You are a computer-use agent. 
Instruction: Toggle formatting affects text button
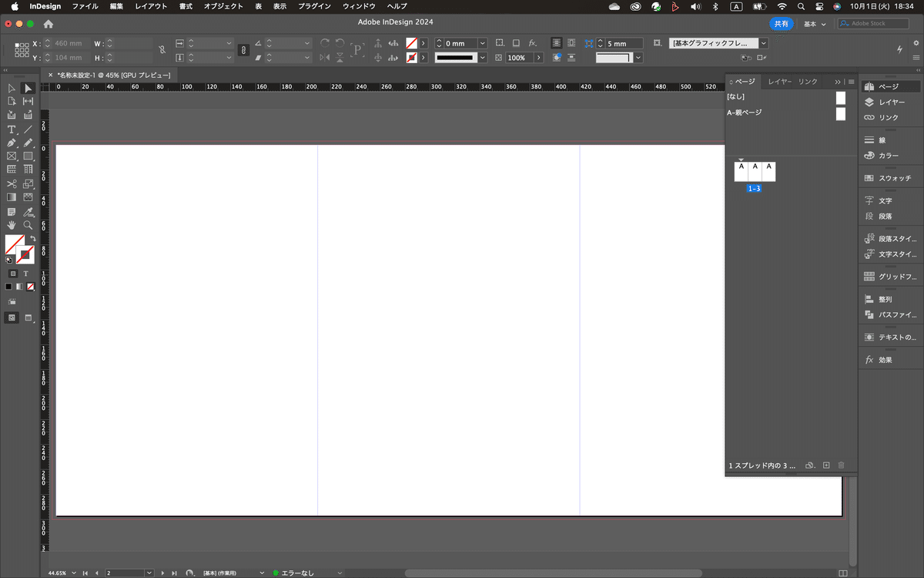25,273
